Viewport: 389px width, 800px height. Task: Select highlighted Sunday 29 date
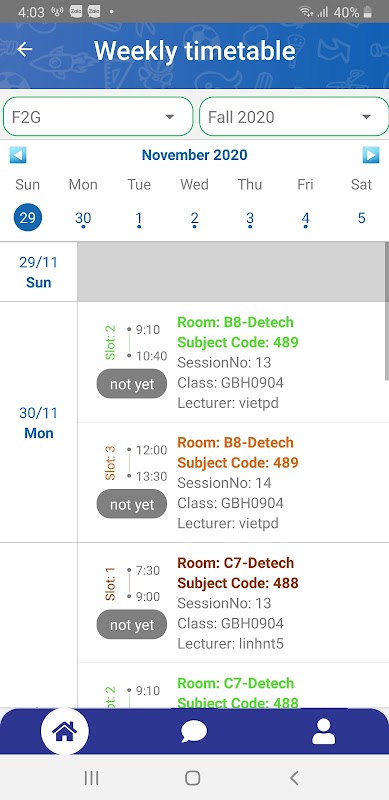tap(28, 218)
